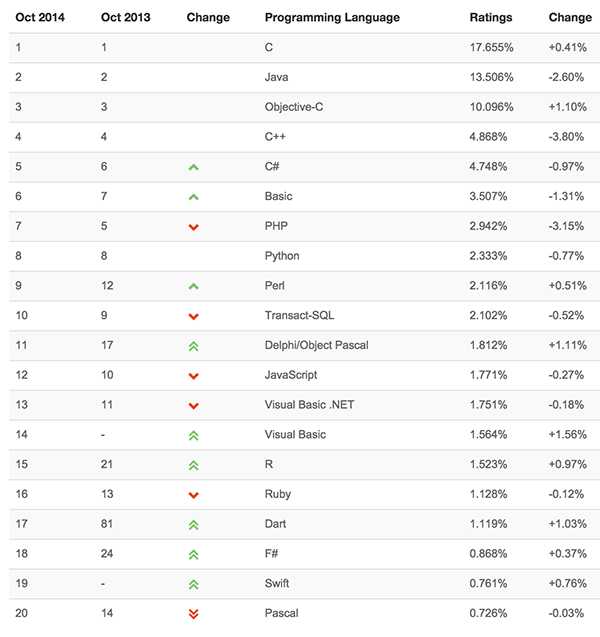Click the Transact-SQL language name
Image resolution: width=600 pixels, height=637 pixels.
point(299,316)
